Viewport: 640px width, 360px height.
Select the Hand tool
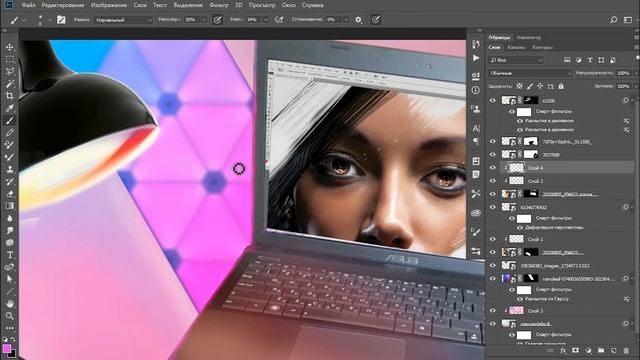[9, 304]
